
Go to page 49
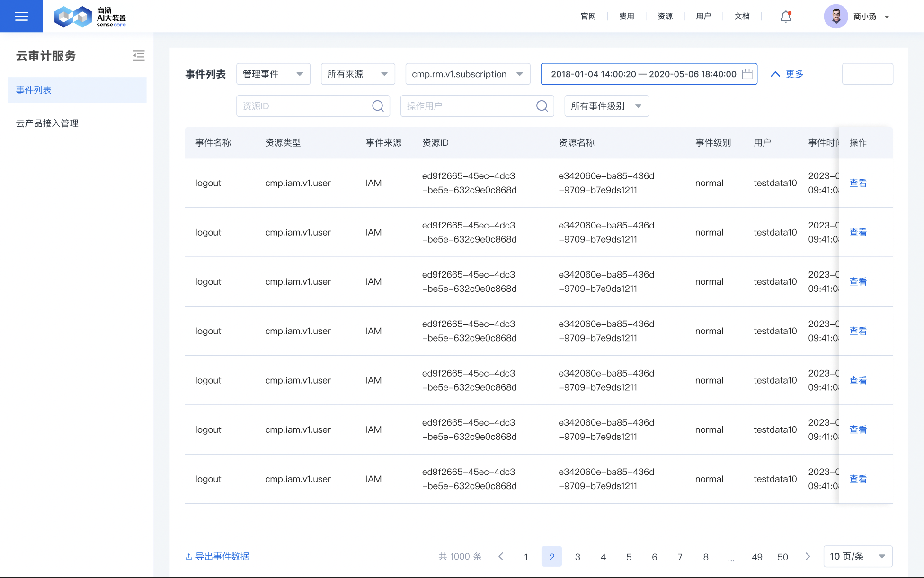[757, 557]
